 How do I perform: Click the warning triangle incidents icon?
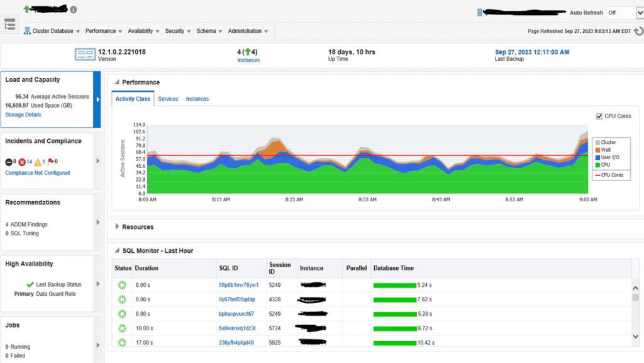38,162
